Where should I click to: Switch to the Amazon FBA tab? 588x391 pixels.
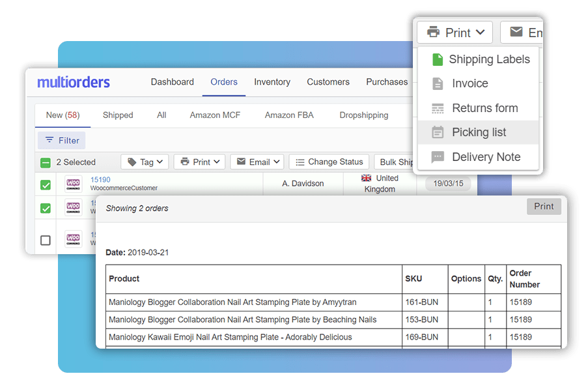288,115
